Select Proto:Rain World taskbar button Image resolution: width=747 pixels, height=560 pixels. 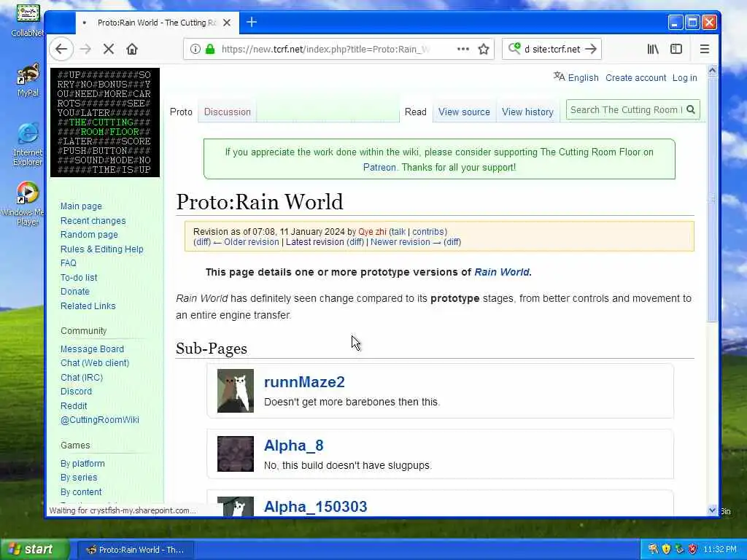tap(135, 550)
